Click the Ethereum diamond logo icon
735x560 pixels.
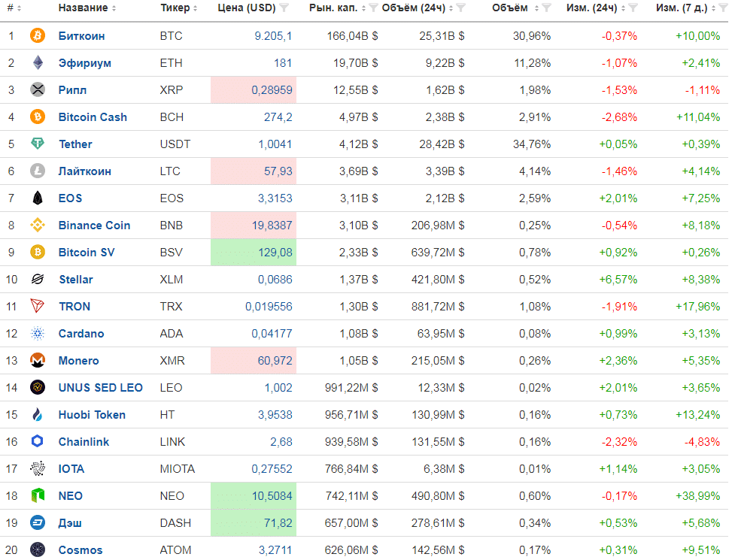(38, 63)
